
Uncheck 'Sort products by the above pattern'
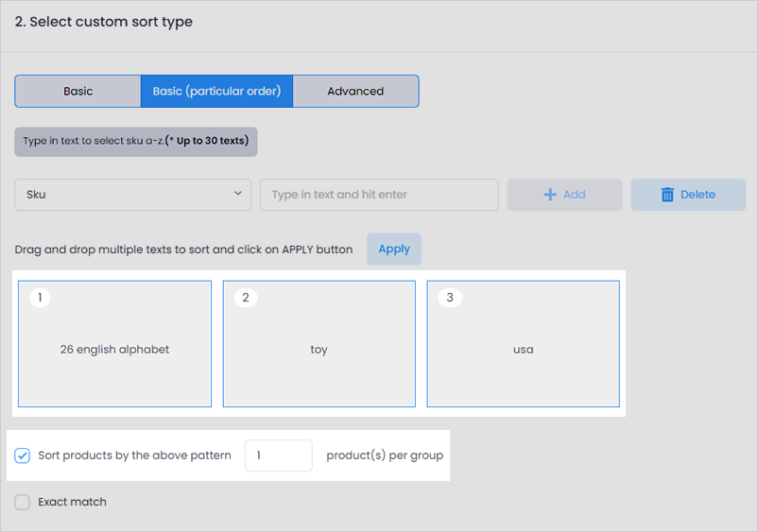[23, 455]
